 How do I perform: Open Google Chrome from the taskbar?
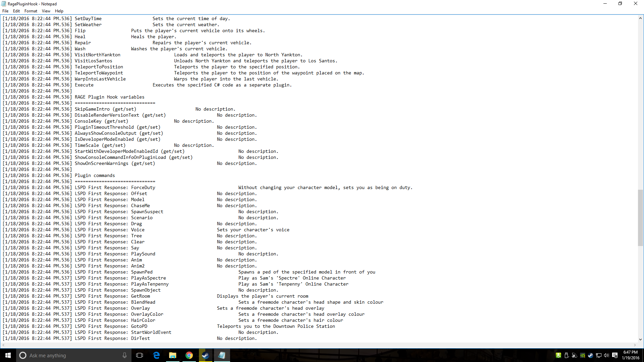[189, 355]
